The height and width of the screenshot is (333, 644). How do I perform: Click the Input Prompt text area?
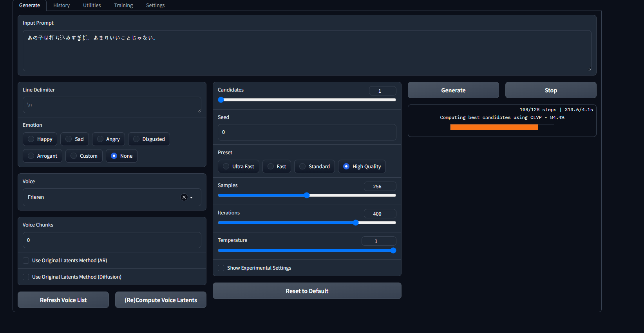pos(307,51)
